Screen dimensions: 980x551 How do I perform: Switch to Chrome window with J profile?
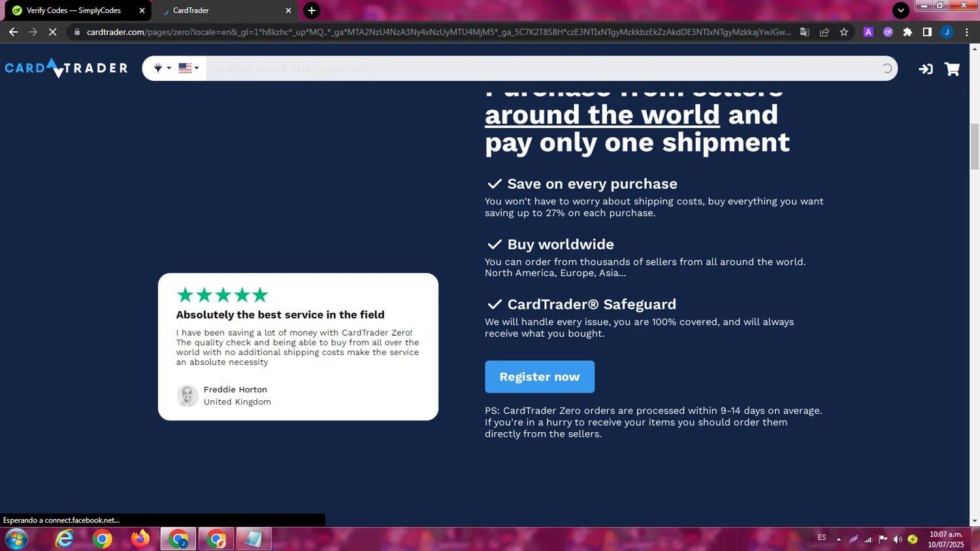click(178, 539)
